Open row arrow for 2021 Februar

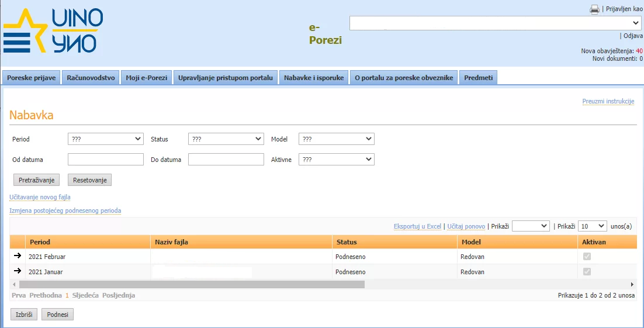point(18,256)
